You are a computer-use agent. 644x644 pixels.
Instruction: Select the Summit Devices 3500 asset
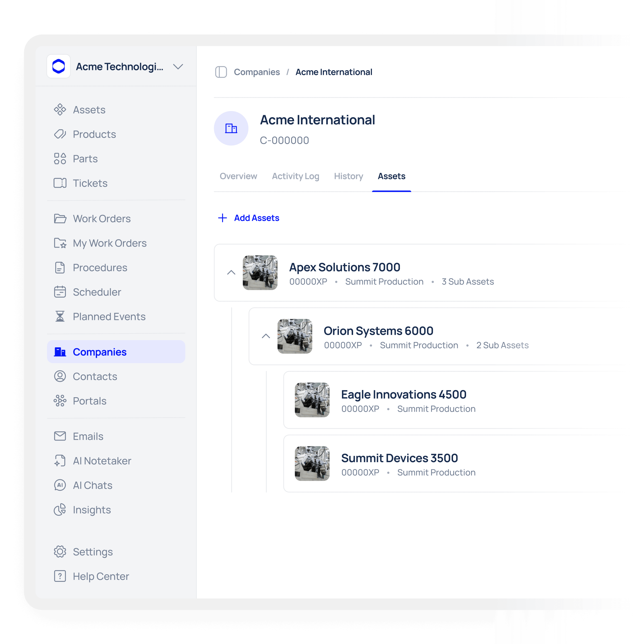399,458
